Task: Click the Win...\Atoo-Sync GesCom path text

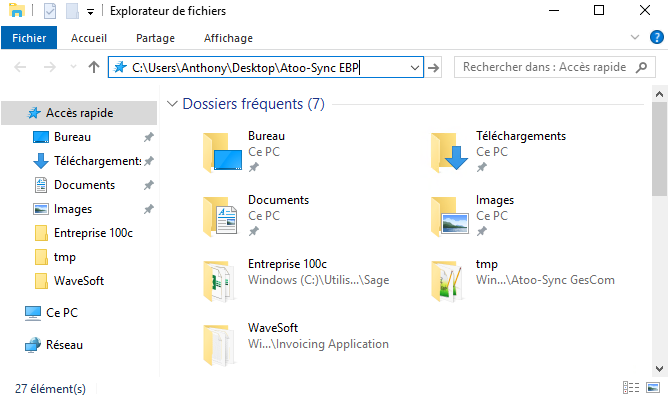Action: 545,280
